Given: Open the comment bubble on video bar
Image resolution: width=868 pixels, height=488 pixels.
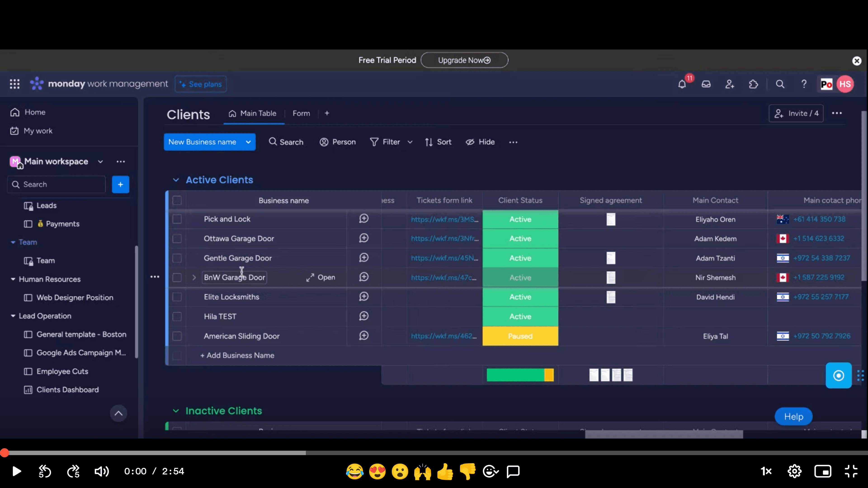Looking at the screenshot, I should (x=513, y=471).
